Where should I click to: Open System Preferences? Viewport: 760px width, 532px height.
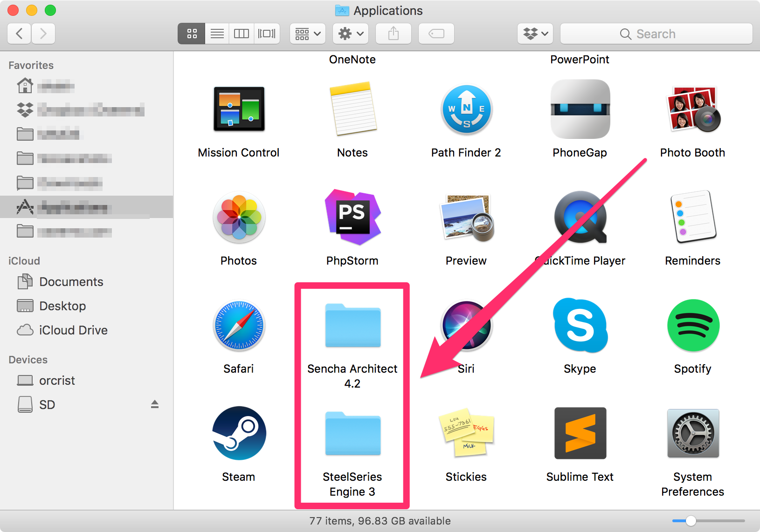point(692,433)
